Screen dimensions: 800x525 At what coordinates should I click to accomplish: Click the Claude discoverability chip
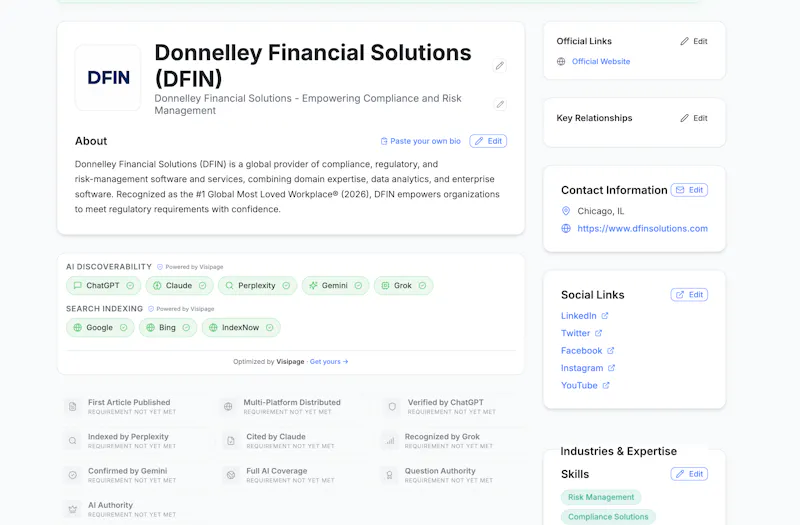(180, 286)
